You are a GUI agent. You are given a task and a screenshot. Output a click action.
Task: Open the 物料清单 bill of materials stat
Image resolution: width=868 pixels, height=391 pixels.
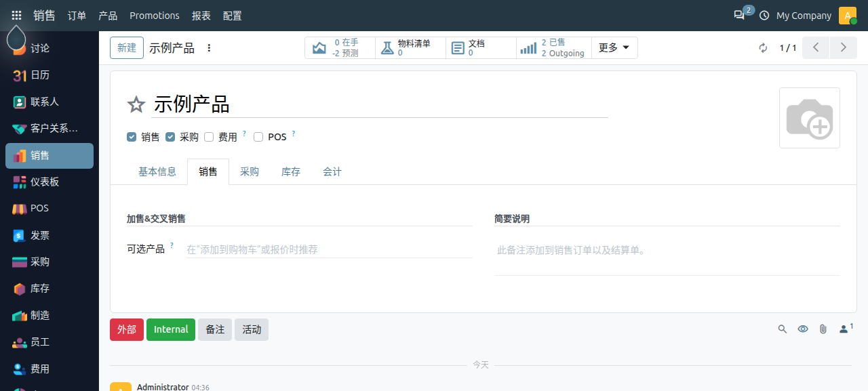[410, 47]
